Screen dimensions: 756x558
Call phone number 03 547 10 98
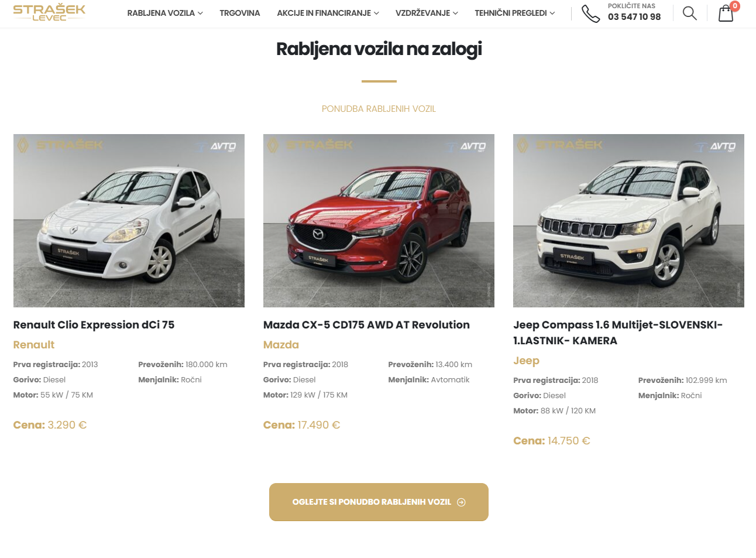click(x=634, y=17)
